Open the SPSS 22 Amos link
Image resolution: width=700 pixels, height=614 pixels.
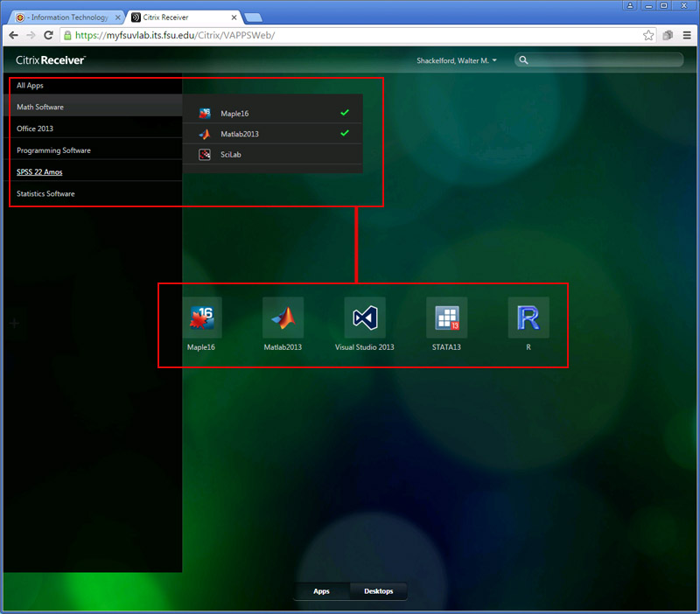coord(39,172)
